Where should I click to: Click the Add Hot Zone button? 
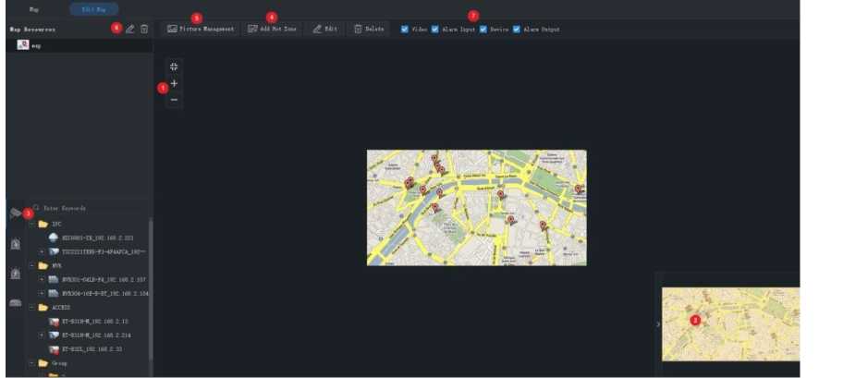tap(272, 29)
